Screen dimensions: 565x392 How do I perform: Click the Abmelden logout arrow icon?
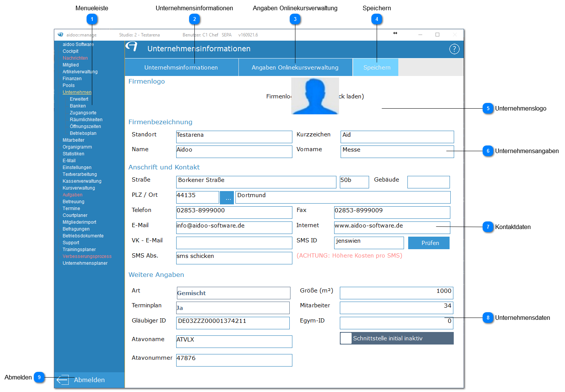pos(63,379)
